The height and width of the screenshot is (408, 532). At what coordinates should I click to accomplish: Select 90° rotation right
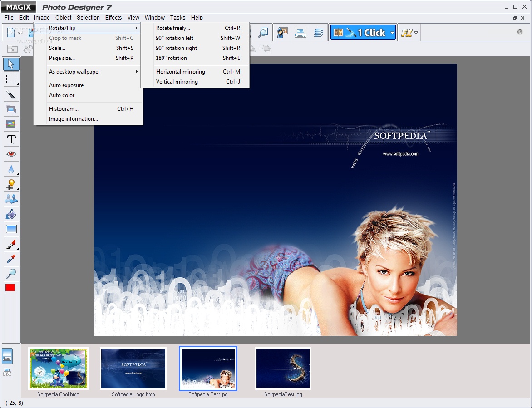195,48
